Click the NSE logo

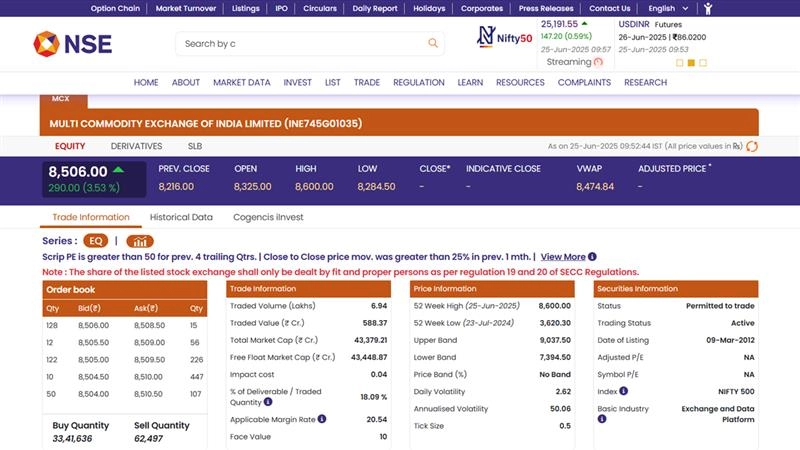tap(72, 44)
